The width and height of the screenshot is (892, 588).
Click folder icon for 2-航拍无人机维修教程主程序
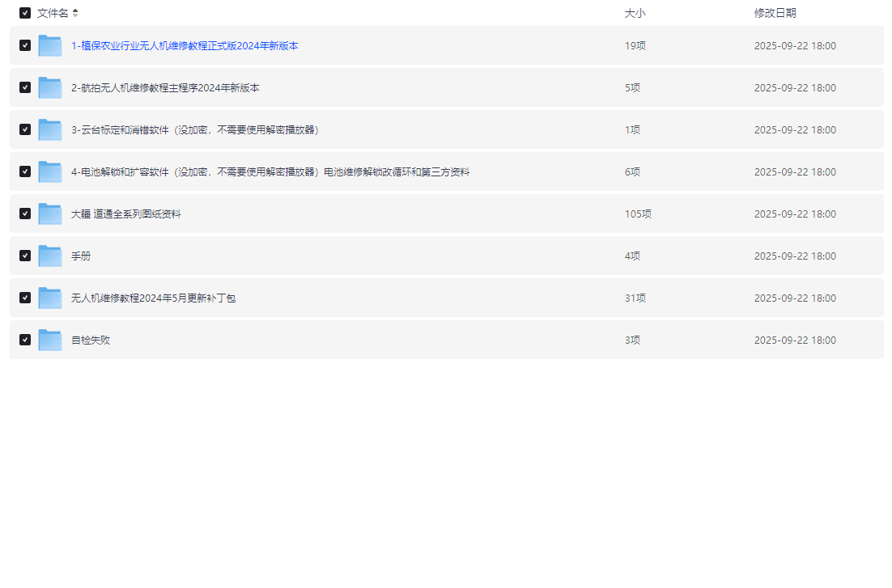tap(50, 88)
